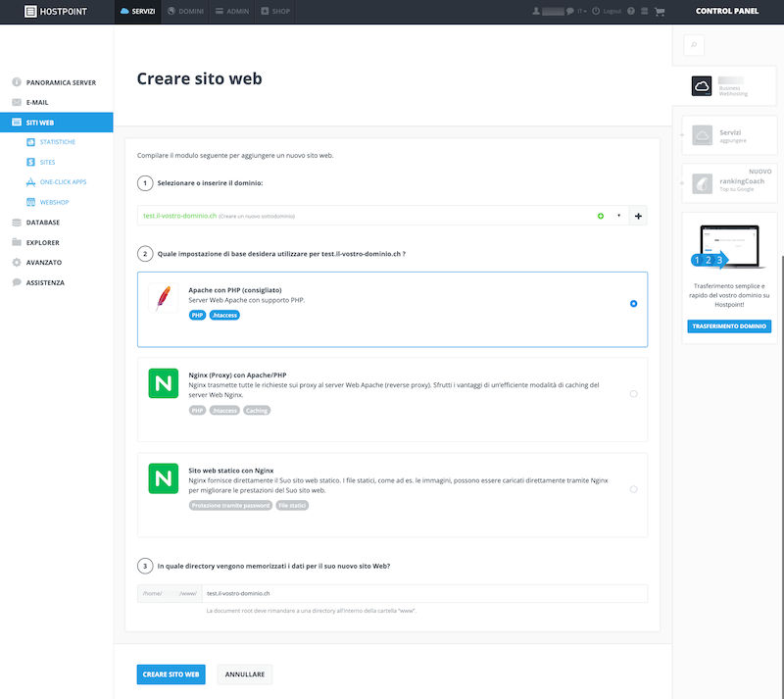Select Apache con PHP radio button
The image size is (784, 699).
click(633, 304)
